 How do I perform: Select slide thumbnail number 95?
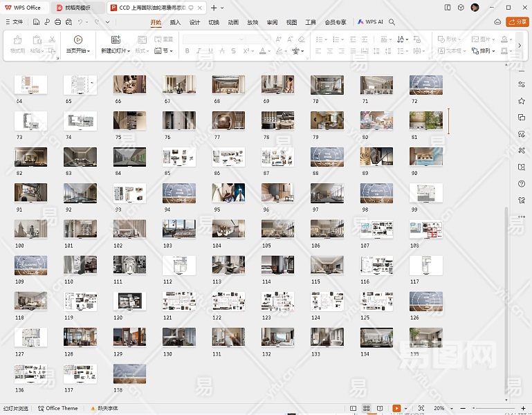[228, 193]
